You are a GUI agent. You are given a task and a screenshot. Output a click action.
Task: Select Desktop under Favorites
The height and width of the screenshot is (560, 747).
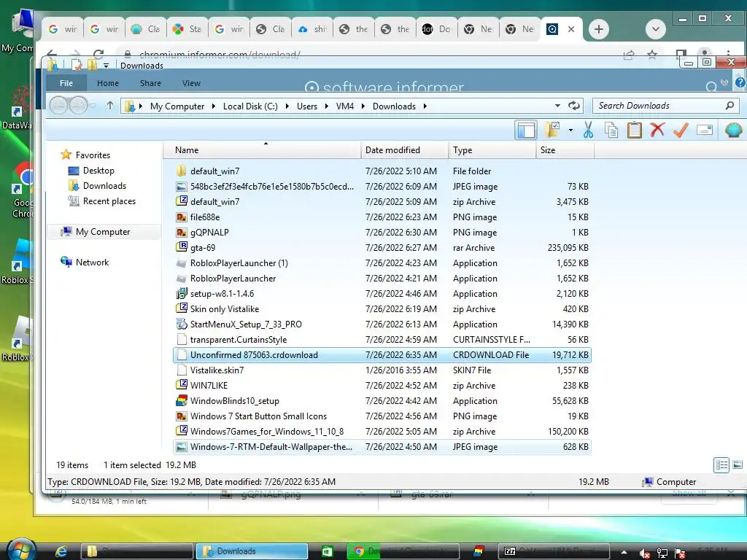click(x=91, y=171)
